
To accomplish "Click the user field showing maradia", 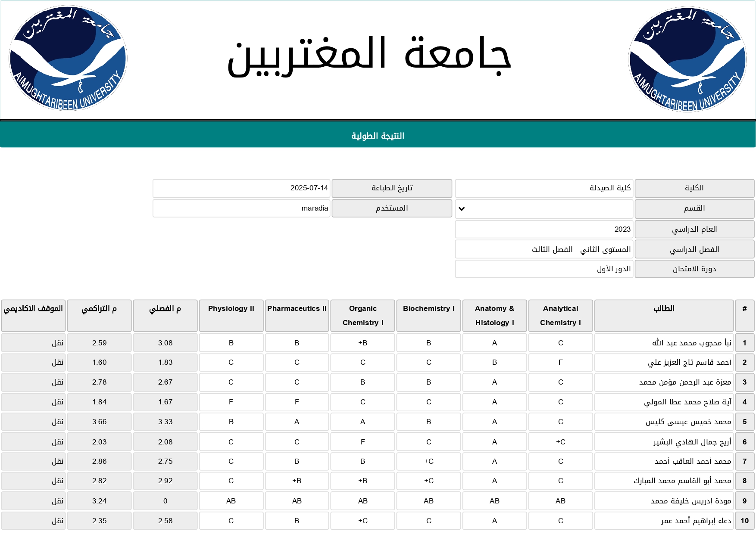I will 241,208.
